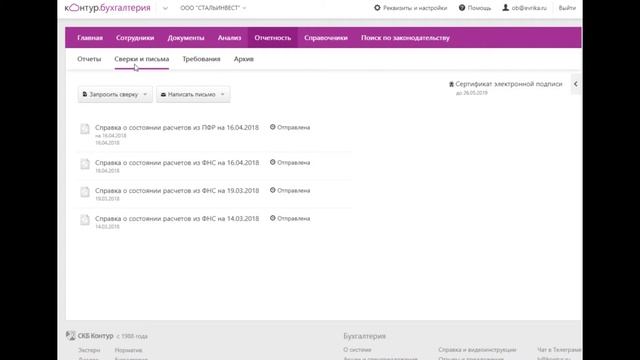This screenshot has width=640, height=360.
Task: Click document icon of ФНС 16.04.2018 row
Action: point(84,164)
